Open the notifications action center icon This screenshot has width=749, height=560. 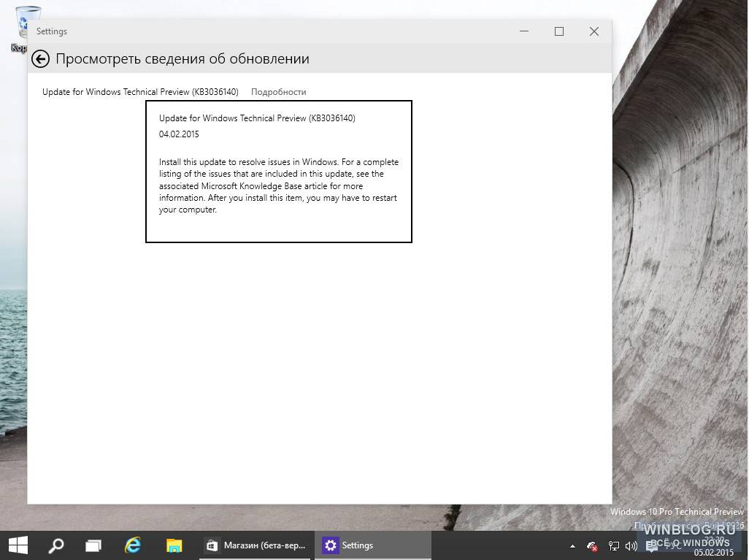click(652, 545)
